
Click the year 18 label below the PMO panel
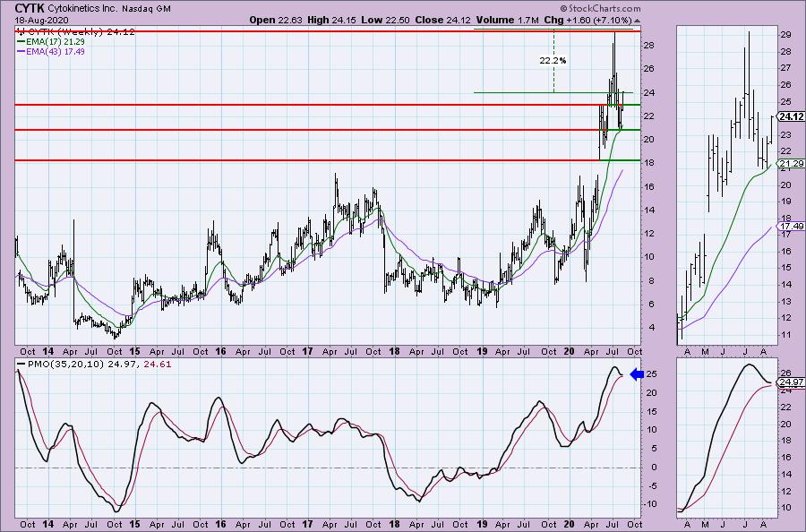pyautogui.click(x=394, y=524)
